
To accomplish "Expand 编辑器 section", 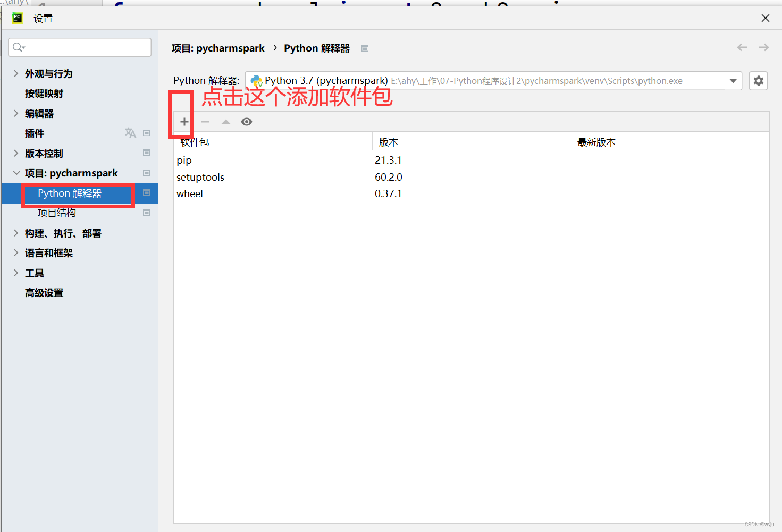I will tap(16, 113).
